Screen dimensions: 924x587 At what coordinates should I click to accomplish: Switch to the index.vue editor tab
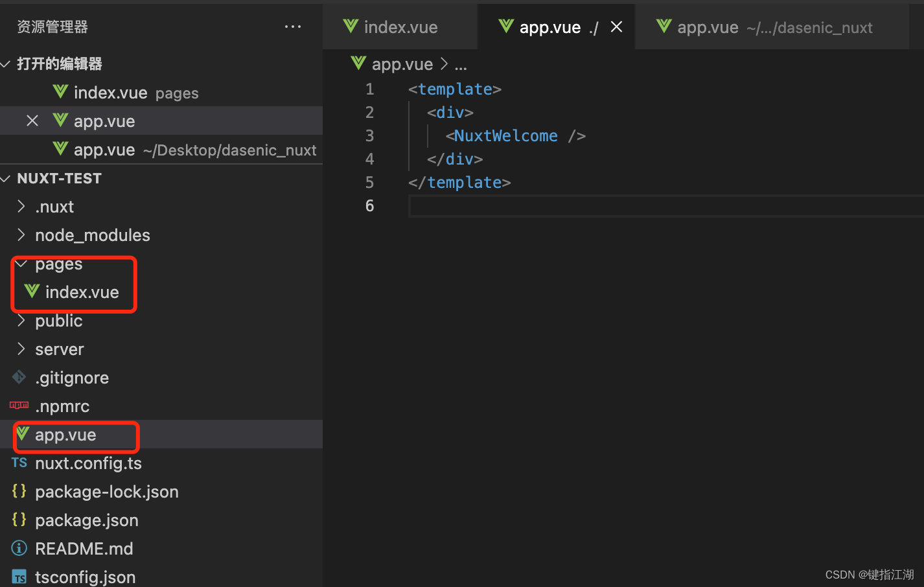400,27
